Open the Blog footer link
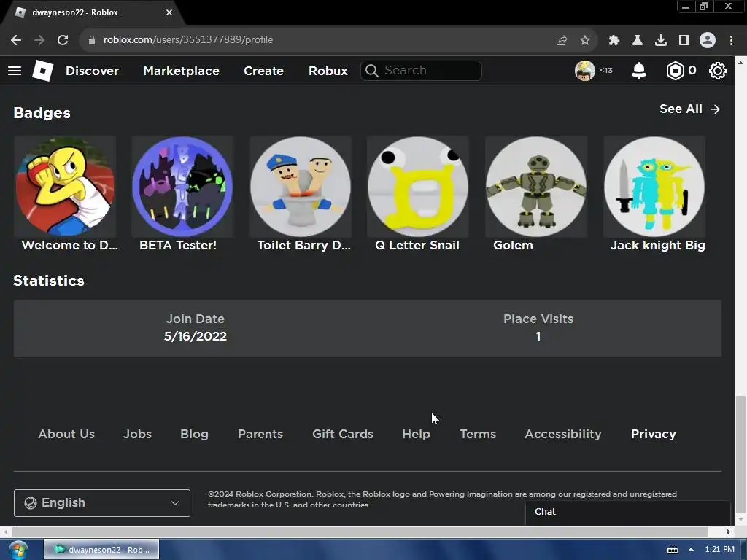 tap(194, 435)
